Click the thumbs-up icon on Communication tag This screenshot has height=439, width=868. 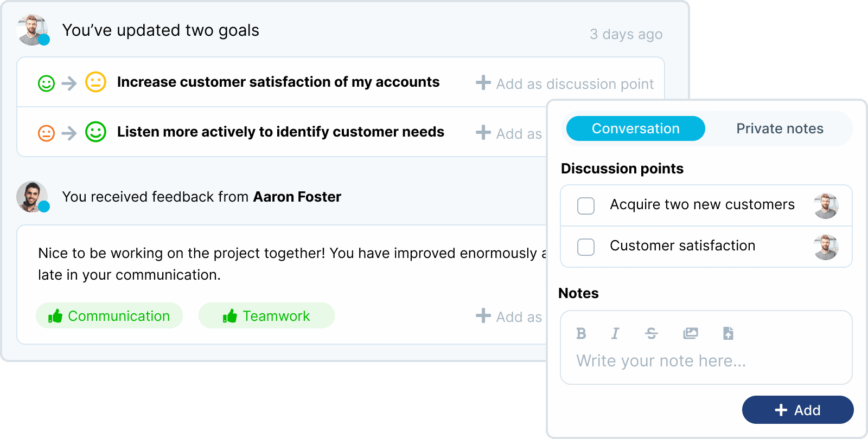55,316
